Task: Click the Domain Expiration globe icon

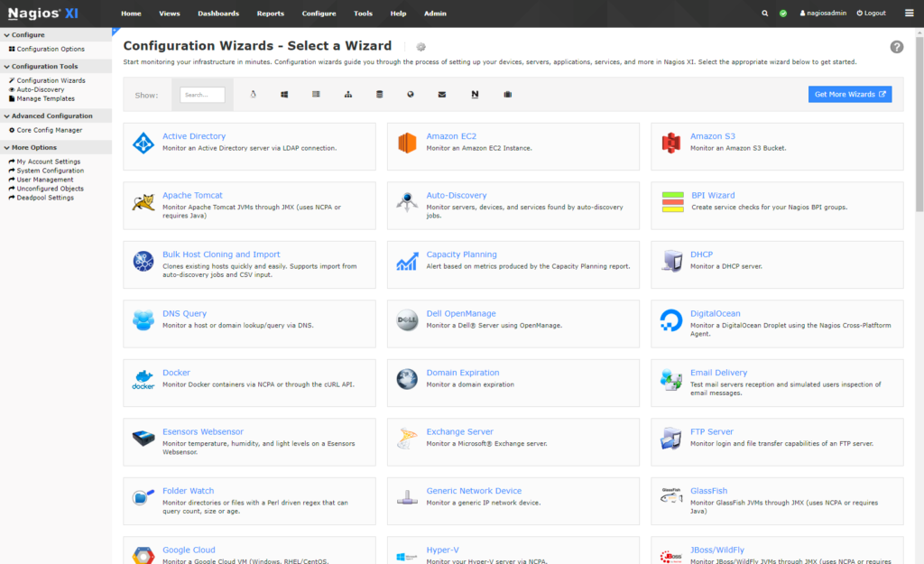Action: pyautogui.click(x=407, y=380)
